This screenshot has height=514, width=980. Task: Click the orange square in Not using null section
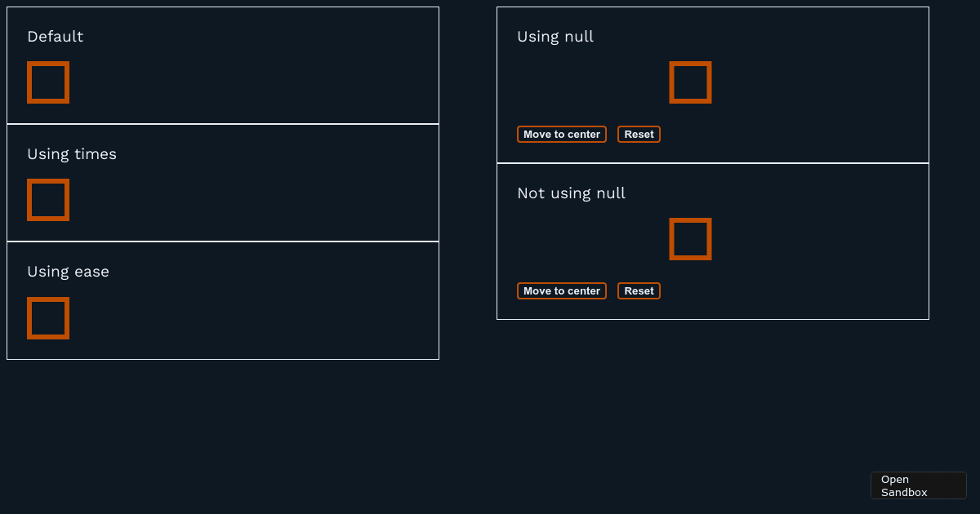pyautogui.click(x=690, y=239)
